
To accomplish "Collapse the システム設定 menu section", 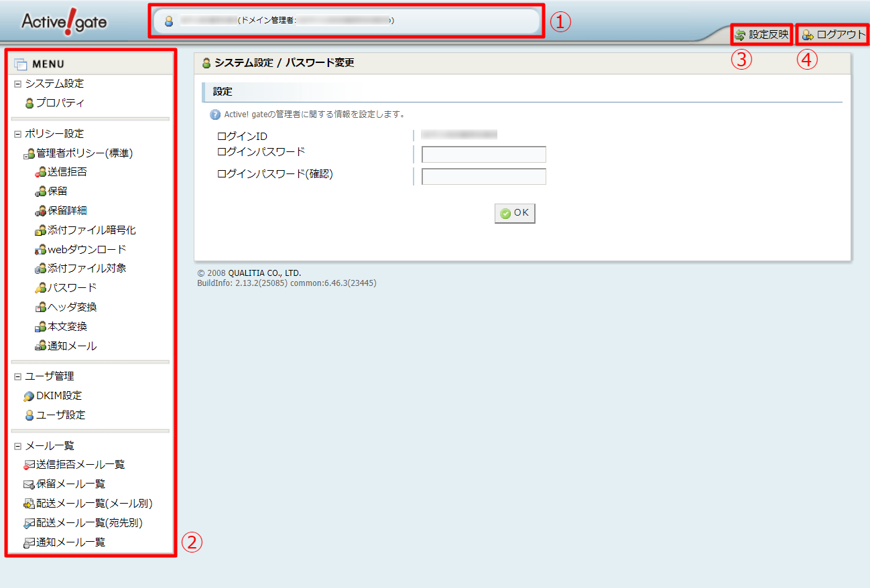I will click(x=18, y=84).
